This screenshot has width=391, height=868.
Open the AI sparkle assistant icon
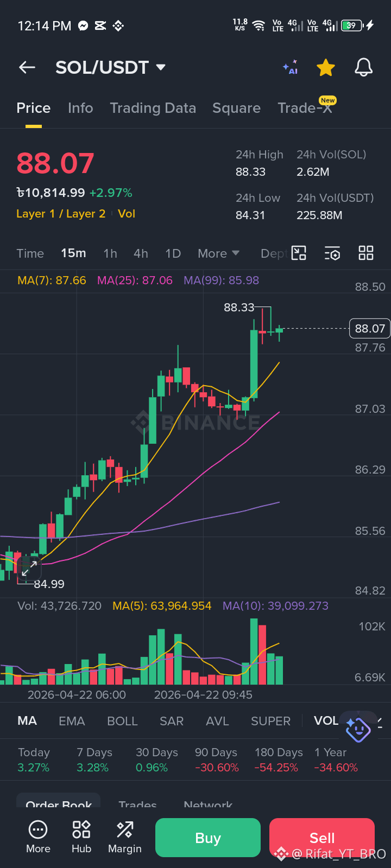coord(290,67)
